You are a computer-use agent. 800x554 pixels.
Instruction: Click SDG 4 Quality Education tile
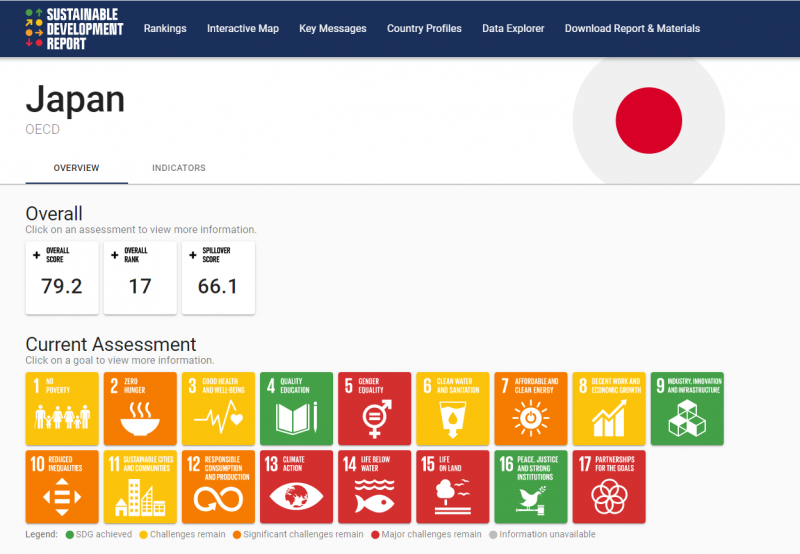[x=296, y=409]
